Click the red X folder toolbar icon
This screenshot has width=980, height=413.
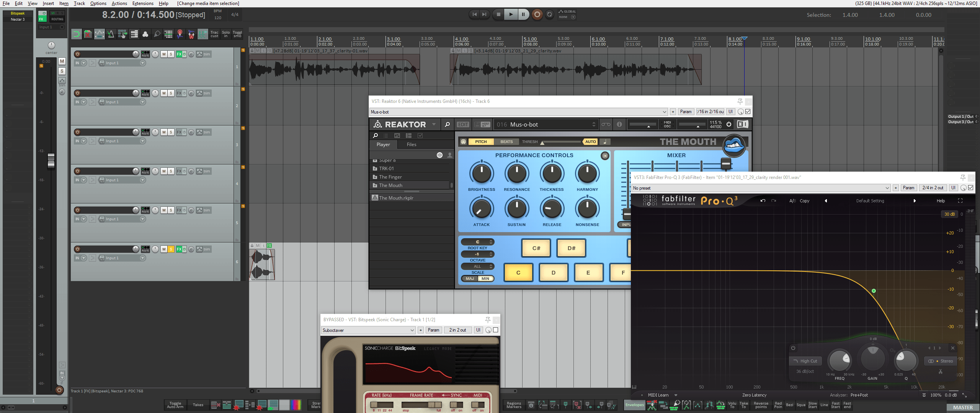88,34
